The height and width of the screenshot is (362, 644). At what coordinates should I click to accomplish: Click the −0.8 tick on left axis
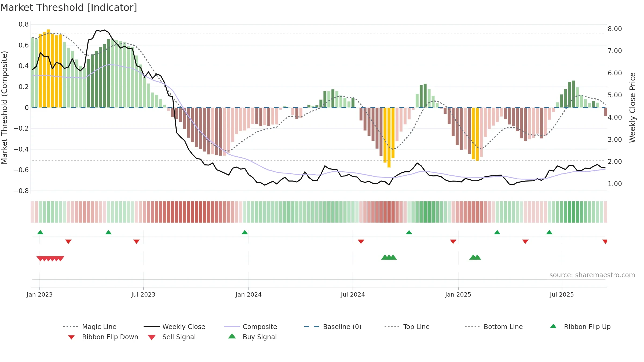click(21, 191)
